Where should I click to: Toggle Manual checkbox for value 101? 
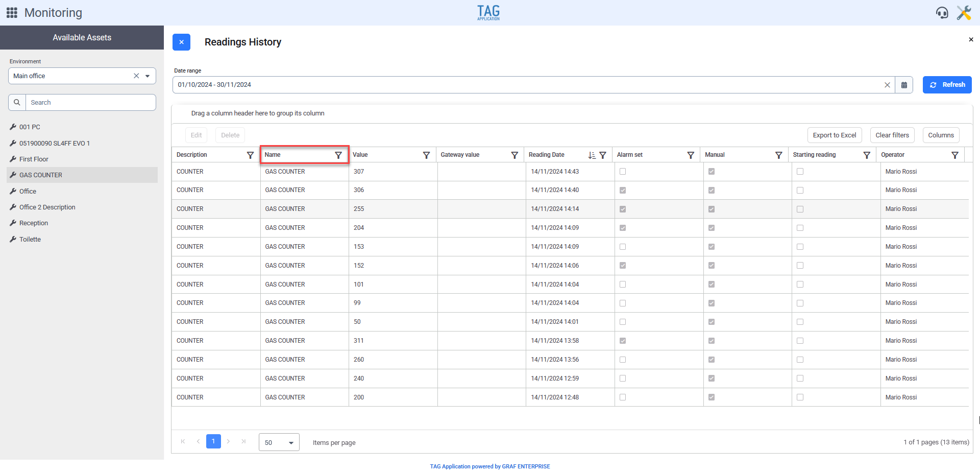tap(712, 285)
